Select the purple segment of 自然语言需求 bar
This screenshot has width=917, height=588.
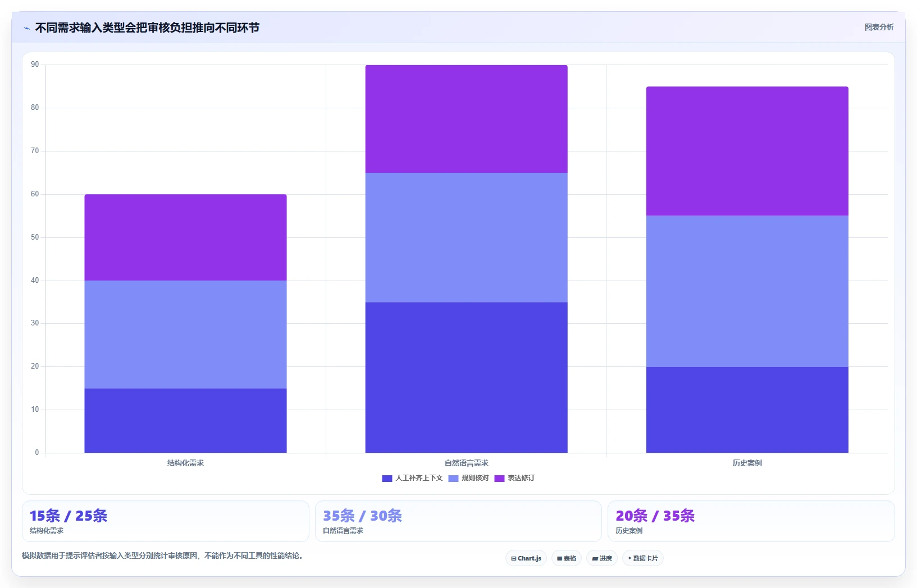coord(466,119)
